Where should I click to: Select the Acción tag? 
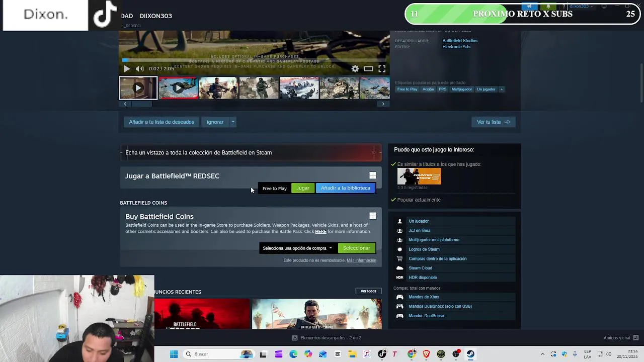coord(428,89)
